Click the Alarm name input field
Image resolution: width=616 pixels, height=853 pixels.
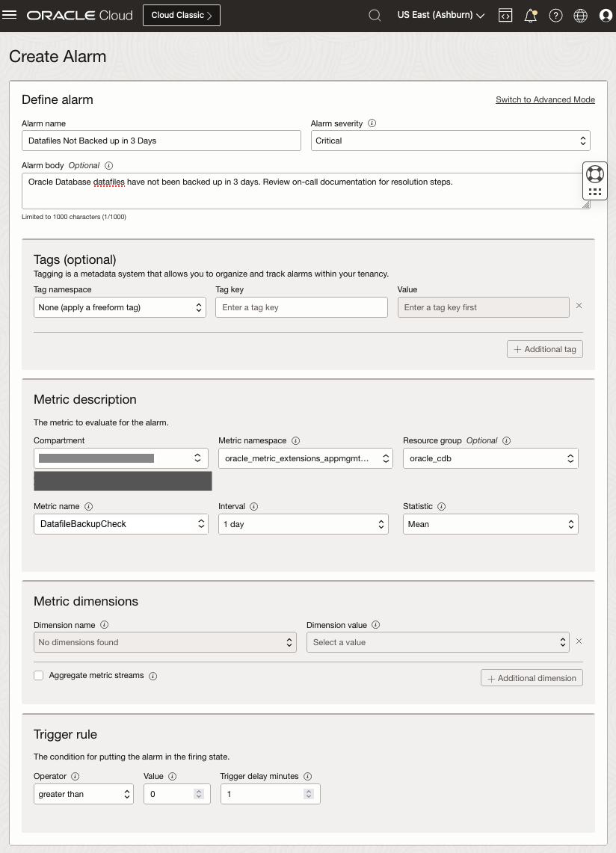pyautogui.click(x=161, y=141)
